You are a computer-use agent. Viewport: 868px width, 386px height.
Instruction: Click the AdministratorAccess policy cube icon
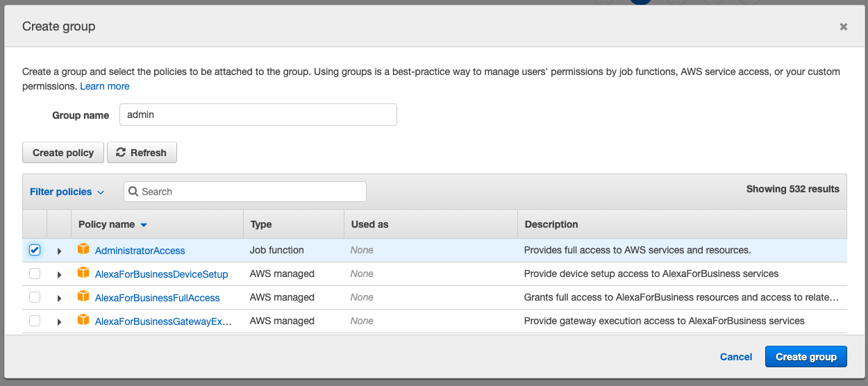point(83,249)
